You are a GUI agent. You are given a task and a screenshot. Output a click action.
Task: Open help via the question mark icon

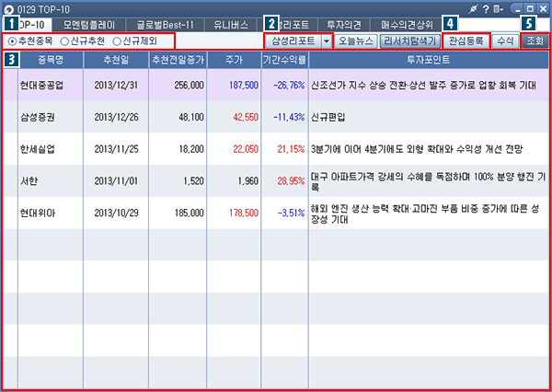(x=485, y=8)
